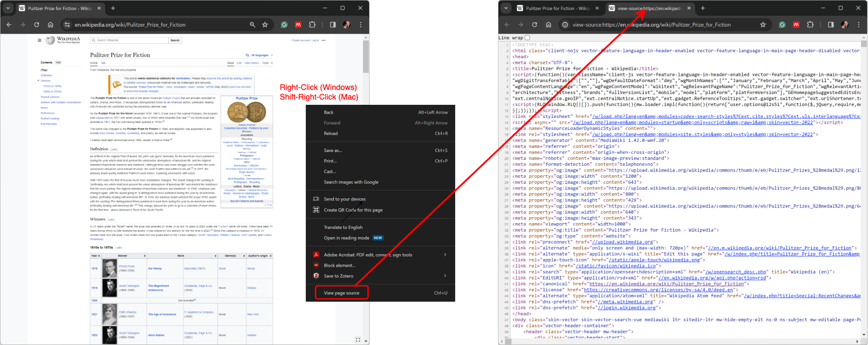Expand the Save to Zotero submenu arrow
Viewport: 868px width, 345px height.
(445, 276)
